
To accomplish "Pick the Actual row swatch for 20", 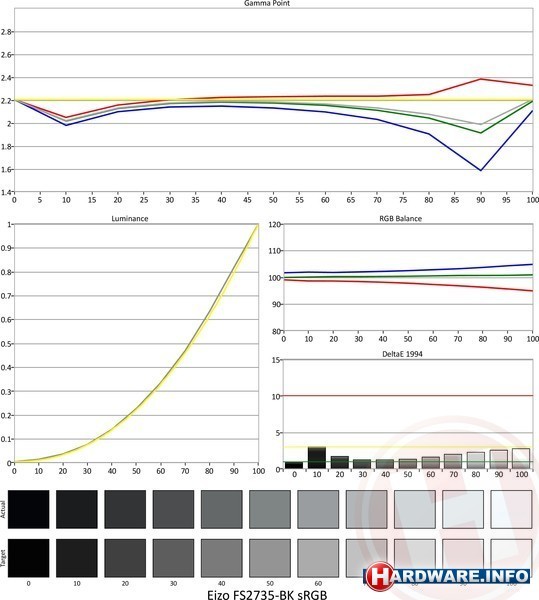I will tap(125, 509).
